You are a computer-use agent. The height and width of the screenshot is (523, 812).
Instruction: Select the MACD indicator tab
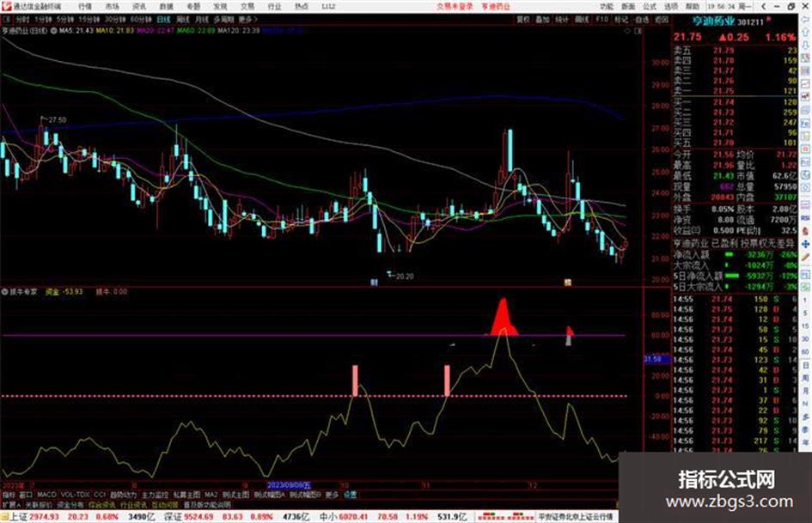[46, 495]
